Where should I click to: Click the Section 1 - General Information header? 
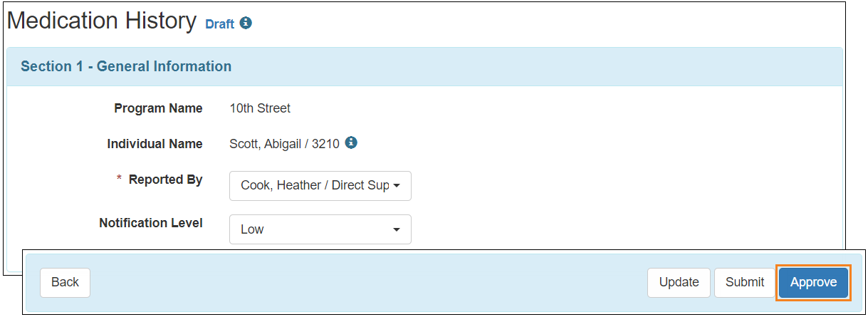[126, 66]
